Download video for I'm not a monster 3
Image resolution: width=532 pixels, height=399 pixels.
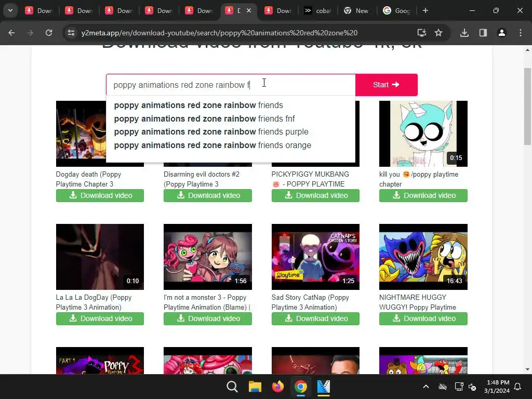pos(208,318)
